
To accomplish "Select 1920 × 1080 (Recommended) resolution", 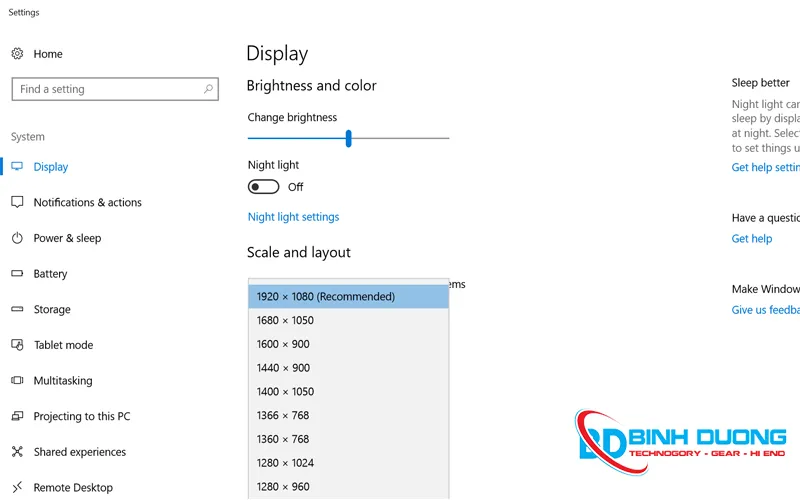I will click(x=348, y=296).
